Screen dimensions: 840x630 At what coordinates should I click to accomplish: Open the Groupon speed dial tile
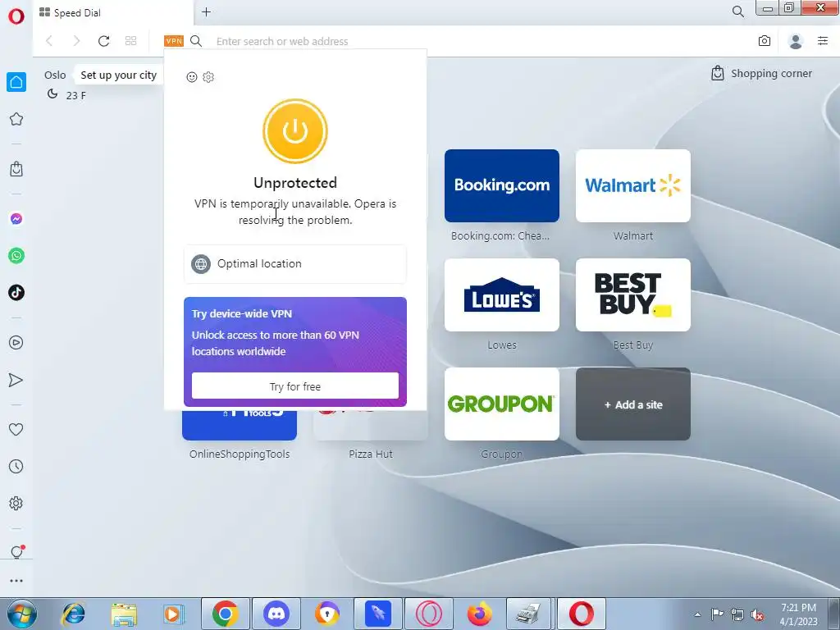click(502, 404)
